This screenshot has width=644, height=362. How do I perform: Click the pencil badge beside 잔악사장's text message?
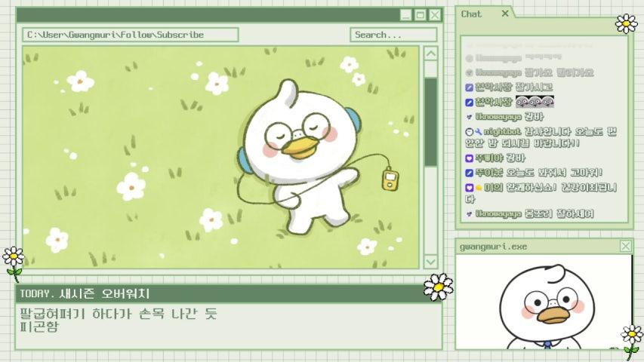470,87
